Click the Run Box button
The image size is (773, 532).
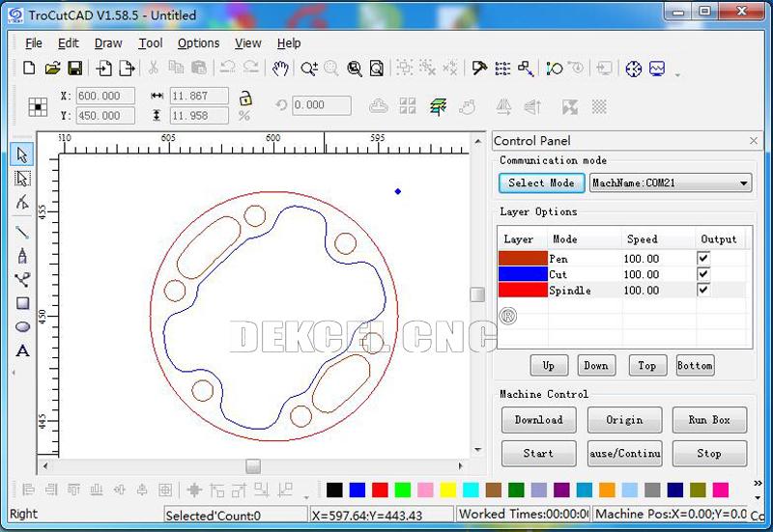coord(709,420)
